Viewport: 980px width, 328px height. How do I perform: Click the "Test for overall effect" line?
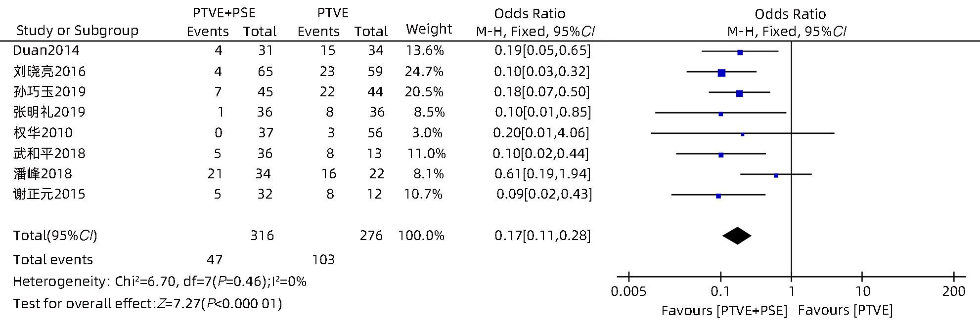[x=147, y=303]
